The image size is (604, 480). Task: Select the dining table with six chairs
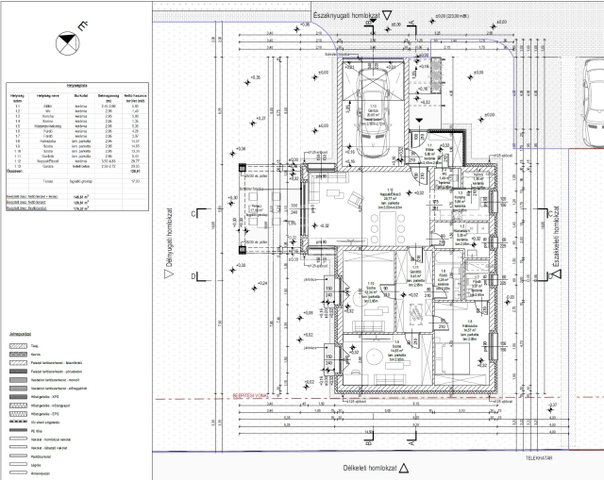pyautogui.click(x=388, y=229)
